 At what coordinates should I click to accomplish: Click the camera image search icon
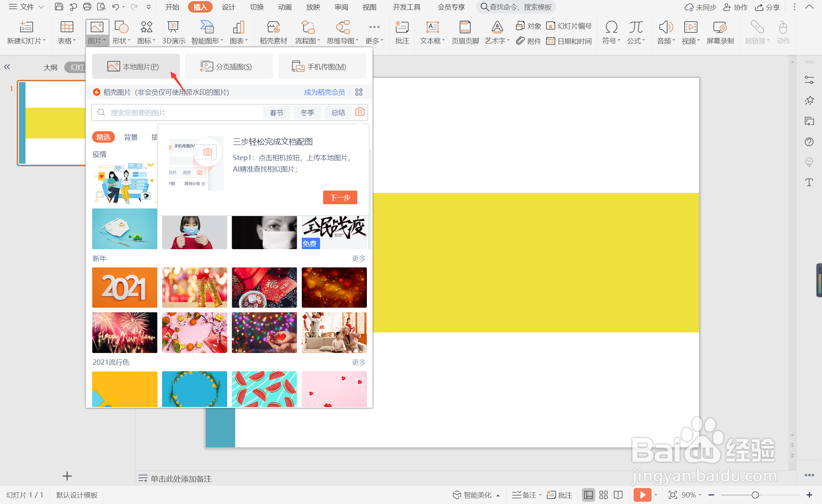pyautogui.click(x=360, y=112)
